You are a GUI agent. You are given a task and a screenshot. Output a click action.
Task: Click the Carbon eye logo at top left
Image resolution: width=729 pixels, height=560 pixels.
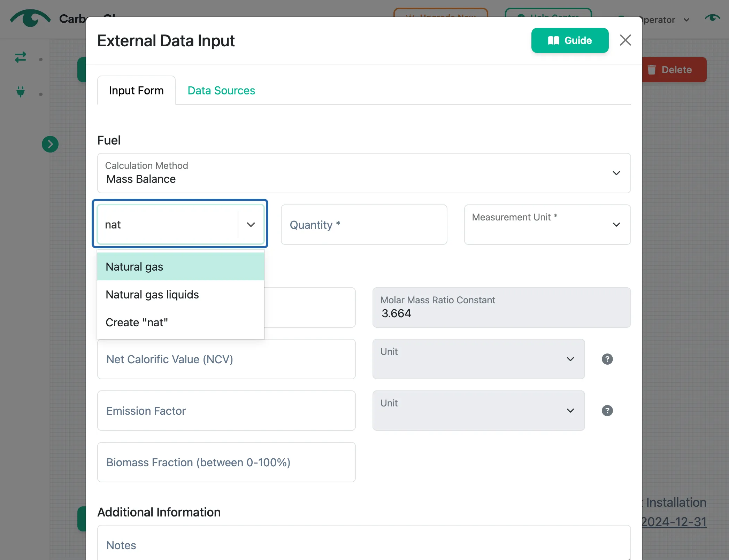[31, 18]
